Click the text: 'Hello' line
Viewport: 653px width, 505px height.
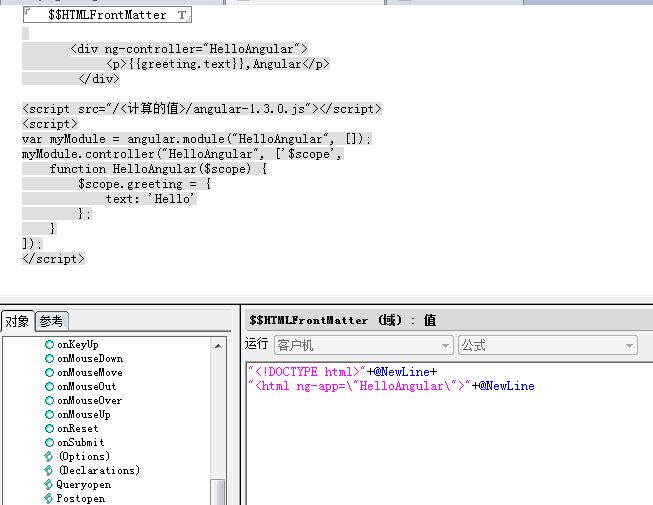(150, 199)
